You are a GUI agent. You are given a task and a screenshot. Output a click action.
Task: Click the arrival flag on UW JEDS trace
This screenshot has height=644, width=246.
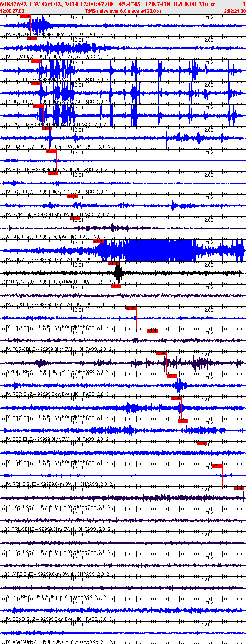[x=116, y=286]
